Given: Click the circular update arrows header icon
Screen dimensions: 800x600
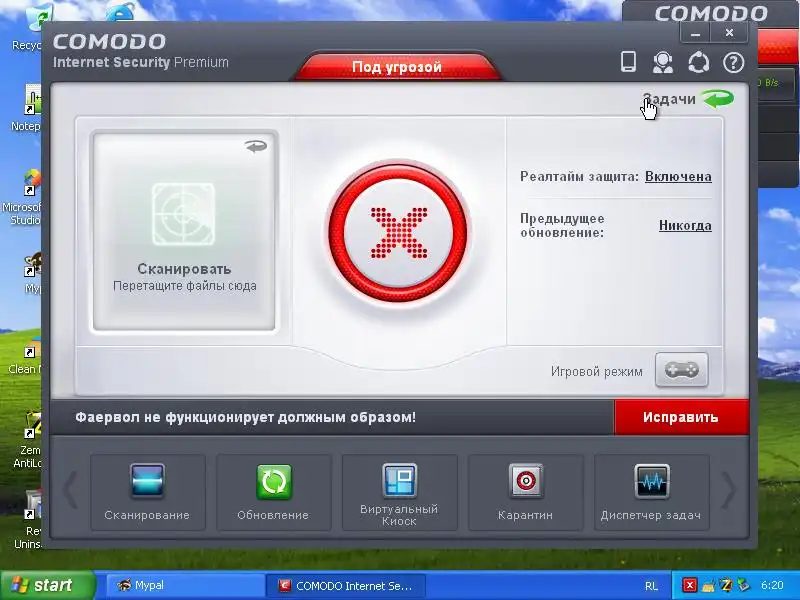Looking at the screenshot, I should 698,63.
